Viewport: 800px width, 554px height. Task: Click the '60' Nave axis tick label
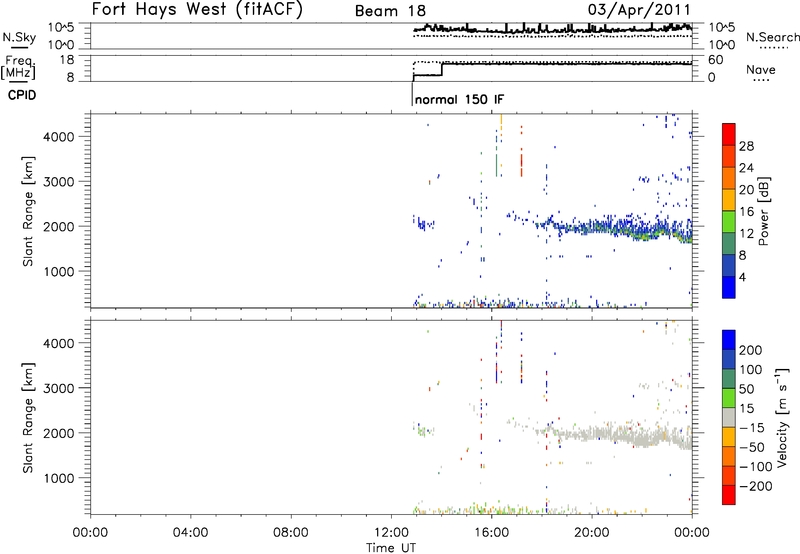716,60
